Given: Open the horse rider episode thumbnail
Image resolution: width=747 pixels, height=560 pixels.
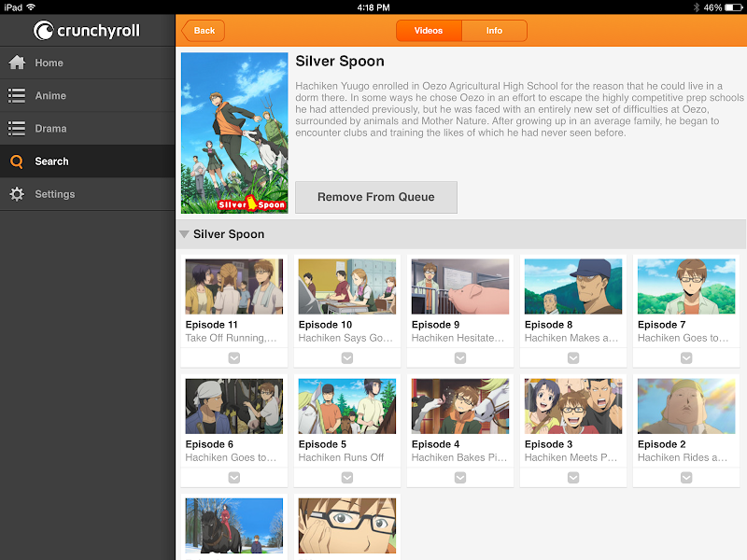Looking at the screenshot, I should tap(234, 525).
